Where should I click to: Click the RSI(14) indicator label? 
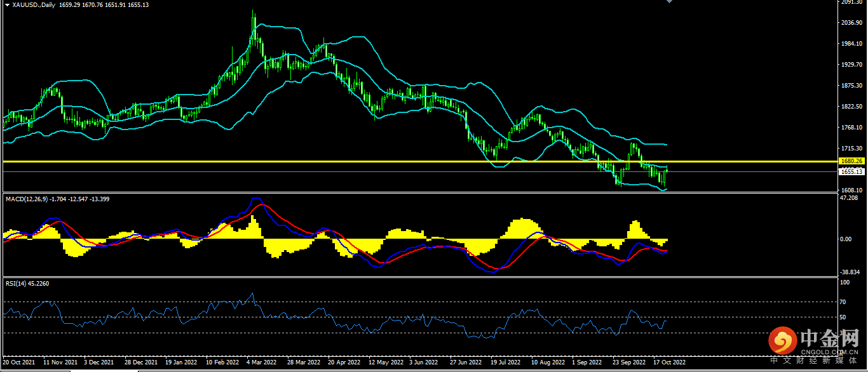pyautogui.click(x=17, y=283)
